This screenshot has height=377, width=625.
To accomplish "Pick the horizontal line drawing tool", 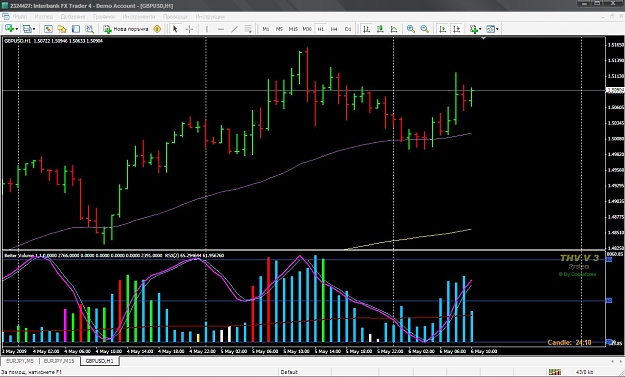I will pyautogui.click(x=221, y=29).
